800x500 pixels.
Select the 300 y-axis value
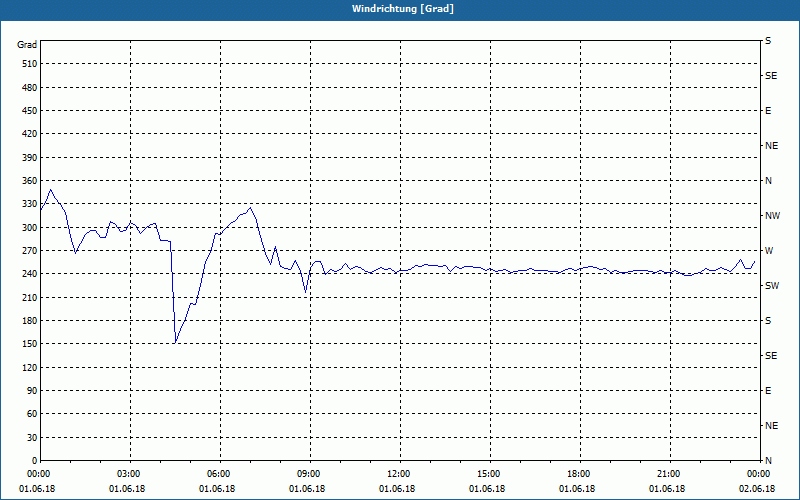(30, 227)
